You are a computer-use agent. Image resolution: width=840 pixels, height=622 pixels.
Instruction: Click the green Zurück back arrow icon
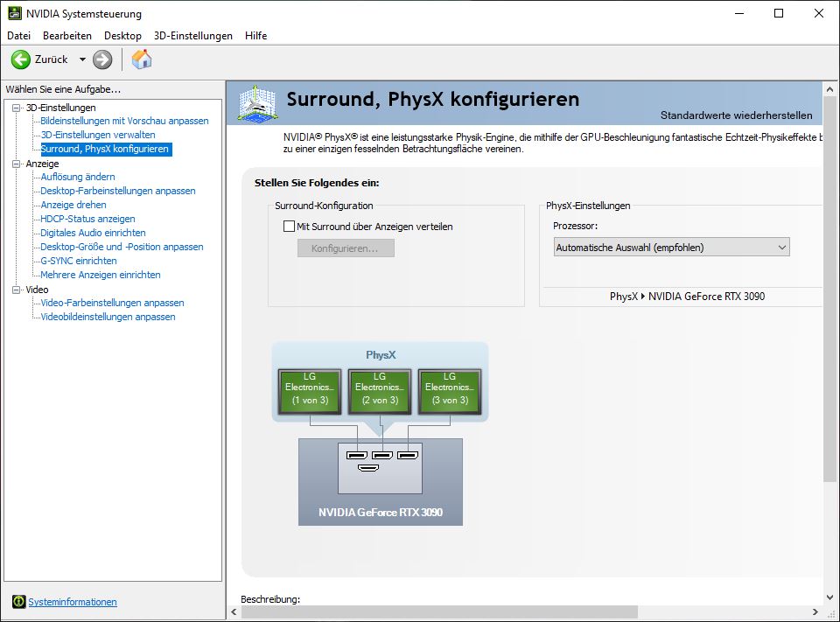pyautogui.click(x=21, y=59)
